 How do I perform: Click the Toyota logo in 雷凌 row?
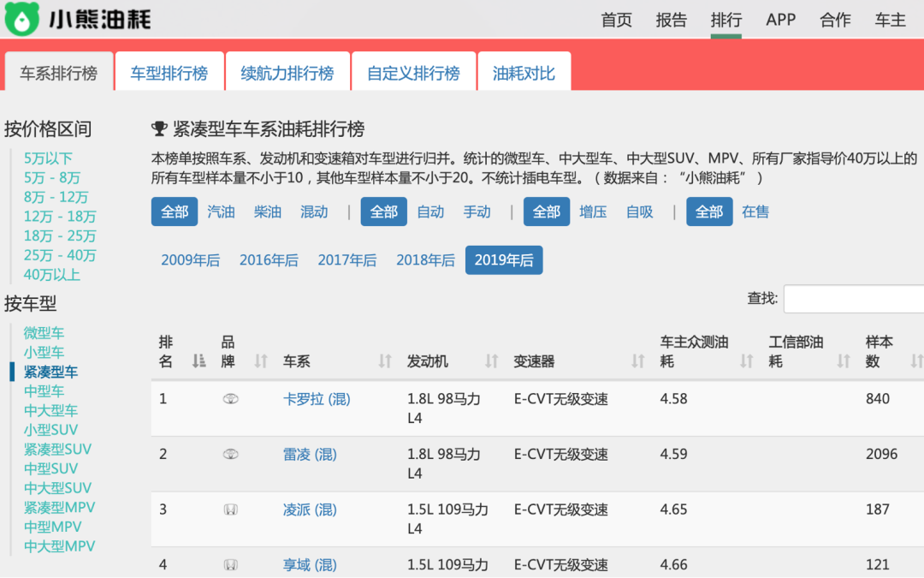pos(230,454)
